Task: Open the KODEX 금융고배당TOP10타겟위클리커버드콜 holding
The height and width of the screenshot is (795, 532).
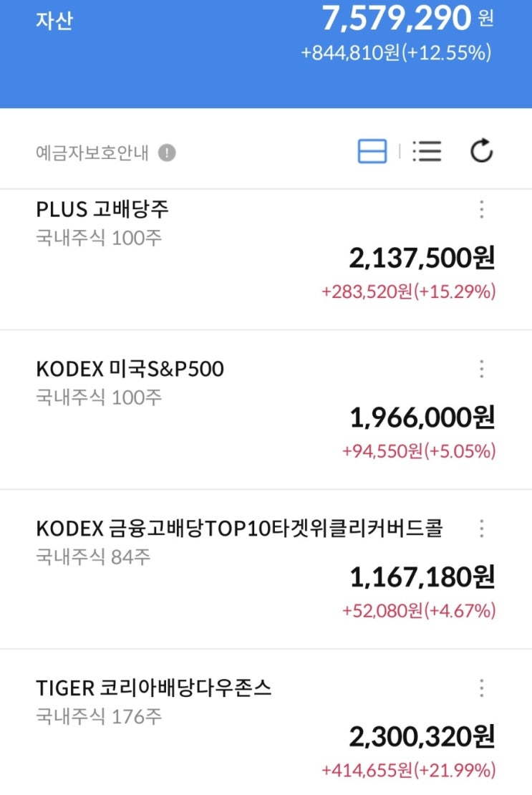Action: [x=239, y=529]
